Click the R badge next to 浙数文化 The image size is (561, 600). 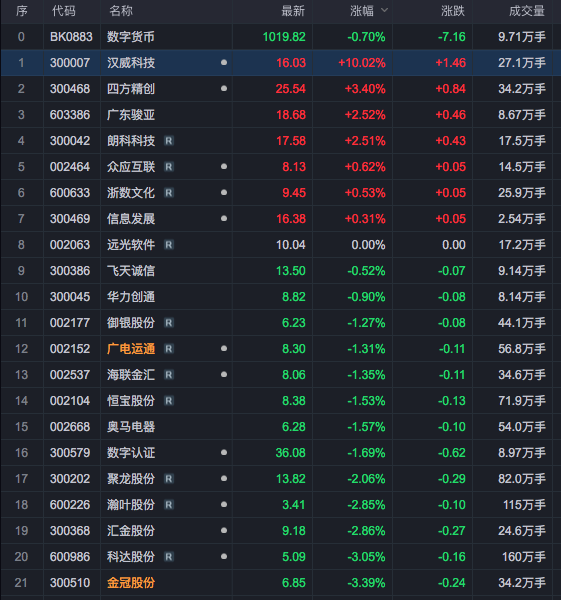169,193
